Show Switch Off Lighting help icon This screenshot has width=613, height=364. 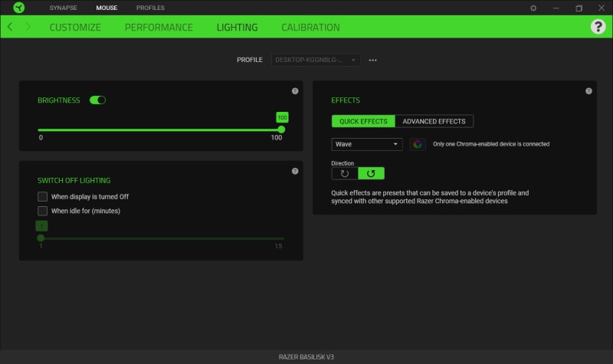point(295,171)
